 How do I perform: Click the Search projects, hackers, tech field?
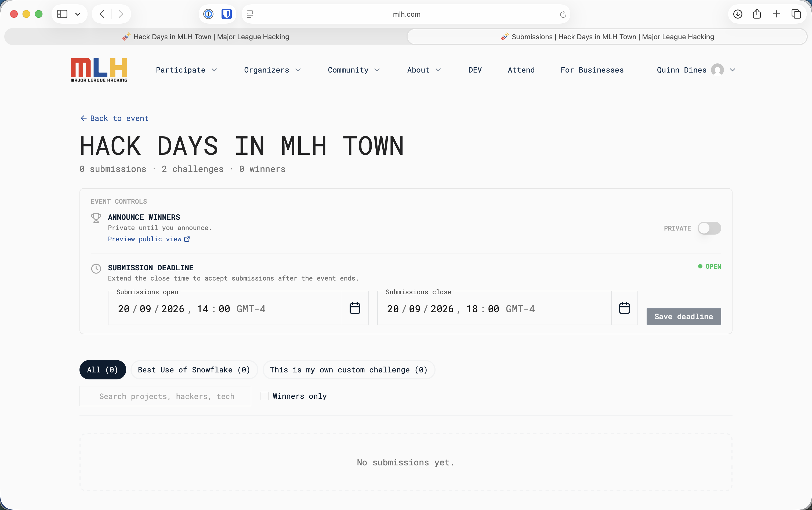165,396
